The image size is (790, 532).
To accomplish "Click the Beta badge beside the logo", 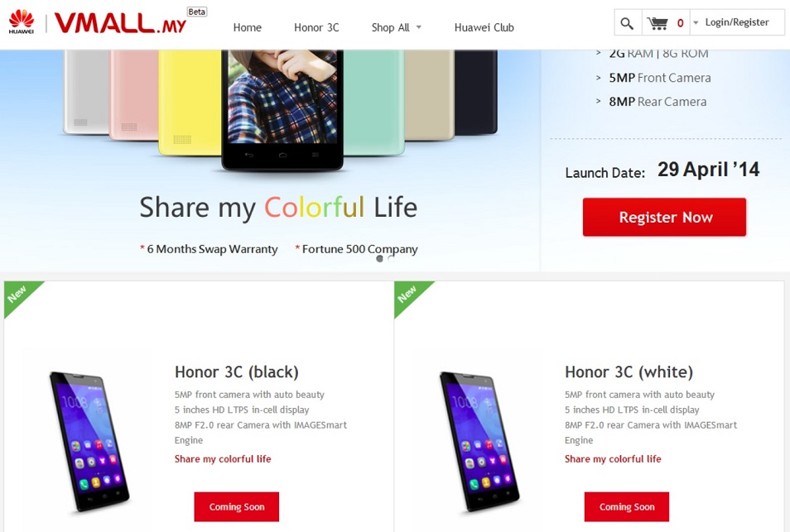I will point(197,12).
